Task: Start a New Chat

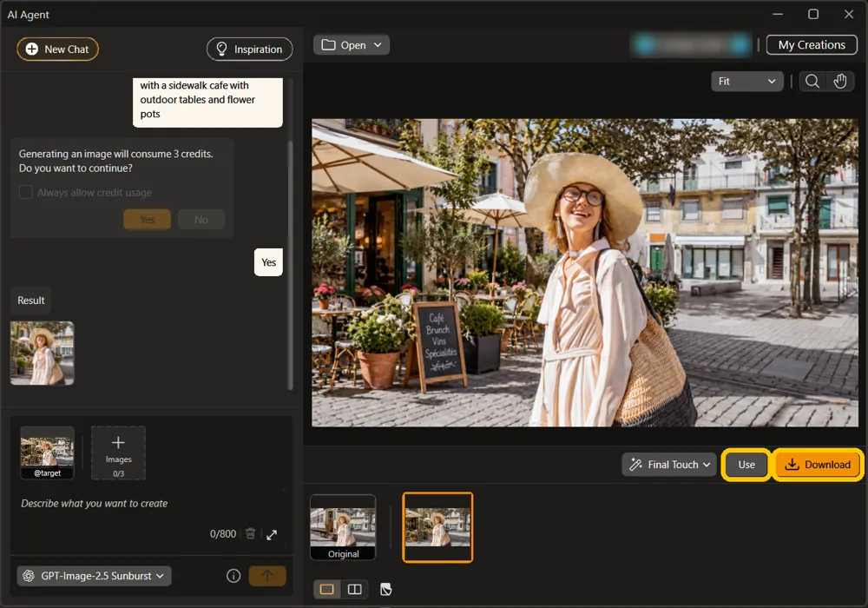Action: [x=57, y=50]
